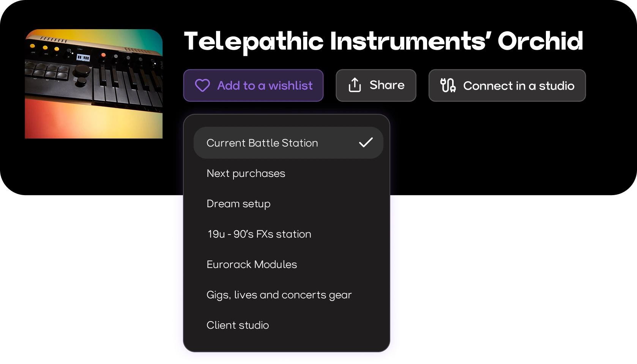Image resolution: width=637 pixels, height=364 pixels.
Task: Toggle the checkmark on Current Battle Station
Action: (366, 142)
